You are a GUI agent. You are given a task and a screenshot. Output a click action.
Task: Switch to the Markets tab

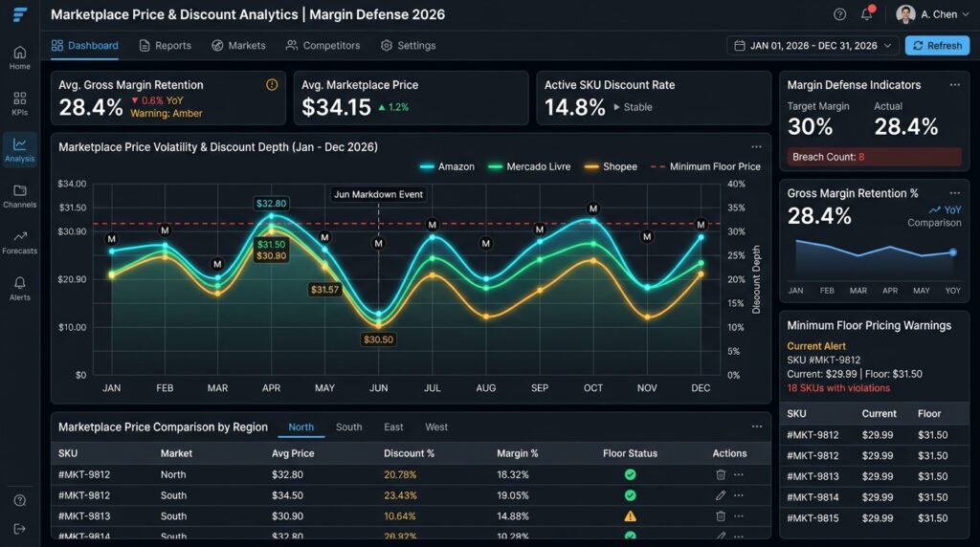238,46
